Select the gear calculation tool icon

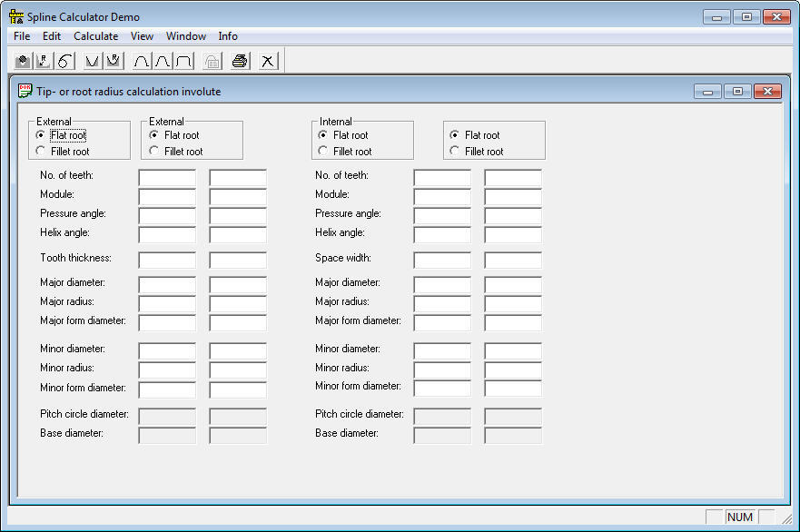[x=21, y=61]
